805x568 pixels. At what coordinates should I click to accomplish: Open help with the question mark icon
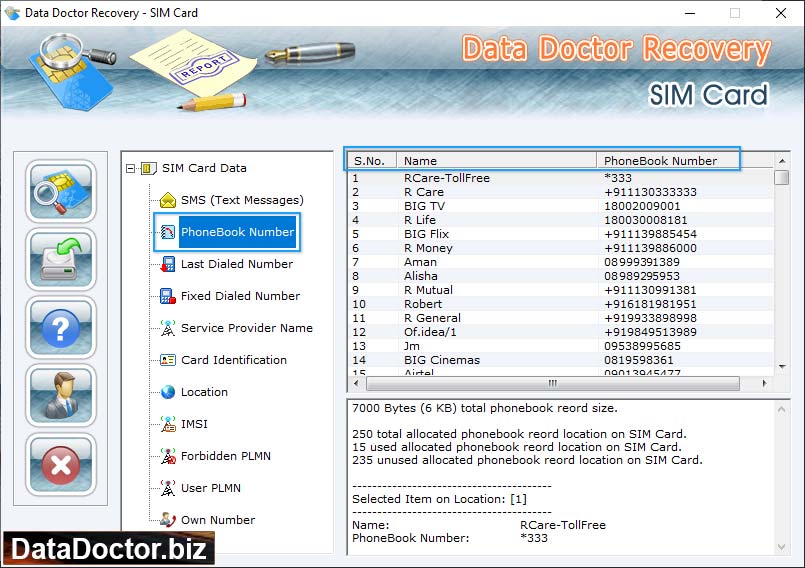click(61, 327)
